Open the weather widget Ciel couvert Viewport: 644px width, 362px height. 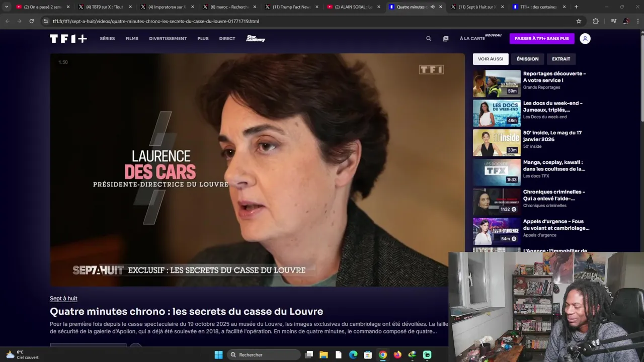(22, 354)
